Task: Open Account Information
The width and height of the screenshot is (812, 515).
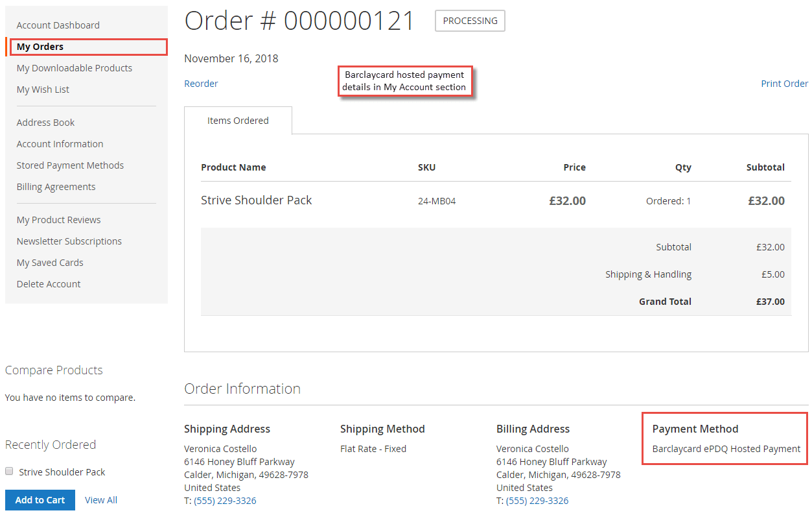Action: coord(60,143)
